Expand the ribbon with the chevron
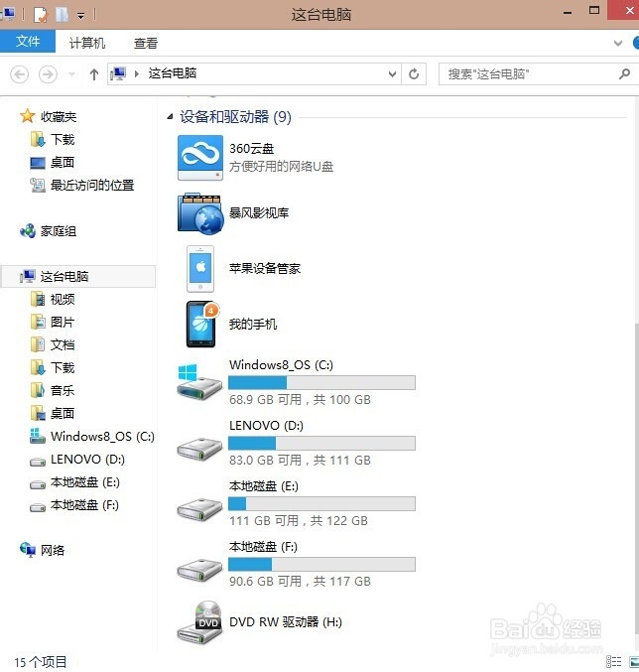Viewport: 639px width, 672px height. [618, 43]
